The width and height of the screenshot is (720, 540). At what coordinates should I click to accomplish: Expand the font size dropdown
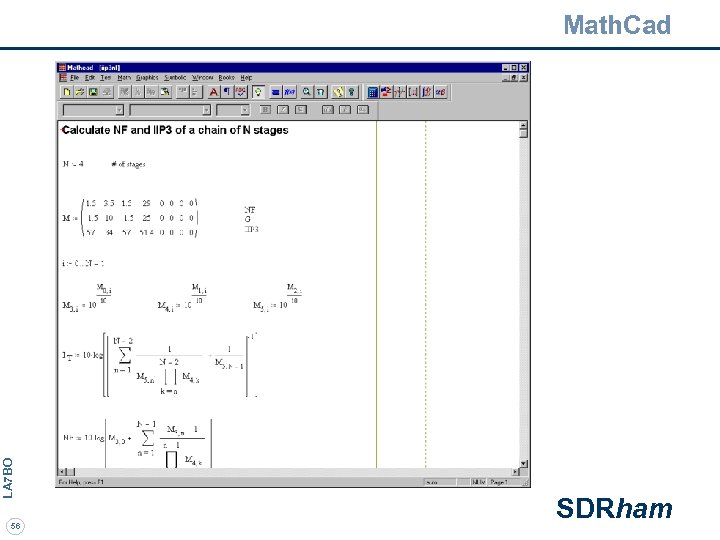245,110
